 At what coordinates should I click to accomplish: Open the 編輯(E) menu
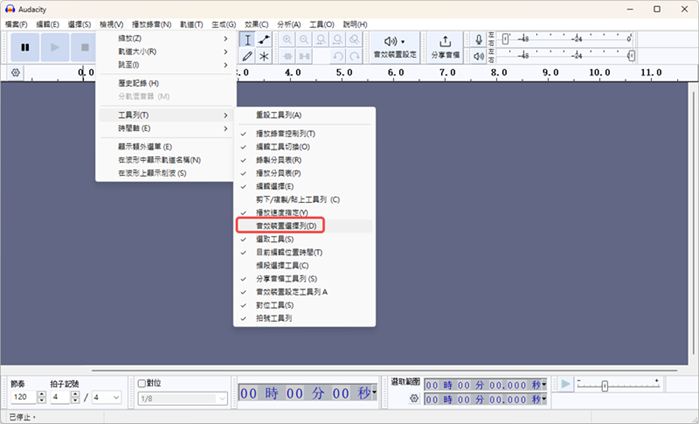(x=48, y=25)
